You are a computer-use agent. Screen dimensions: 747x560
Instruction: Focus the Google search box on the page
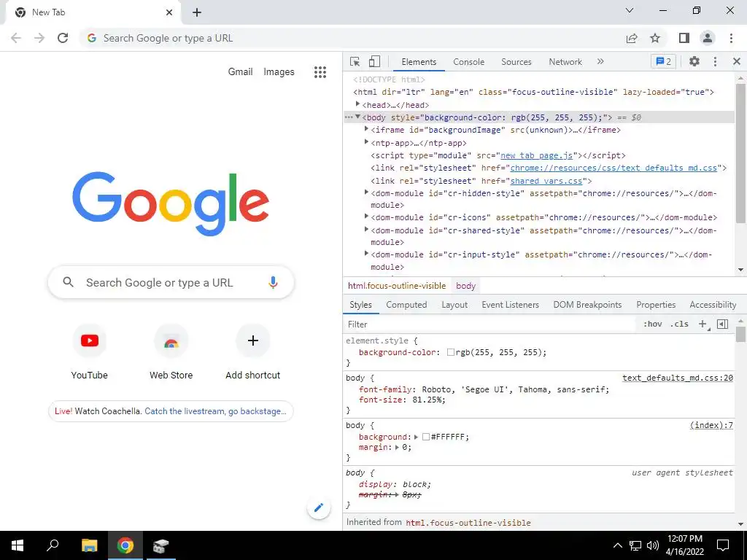(171, 282)
